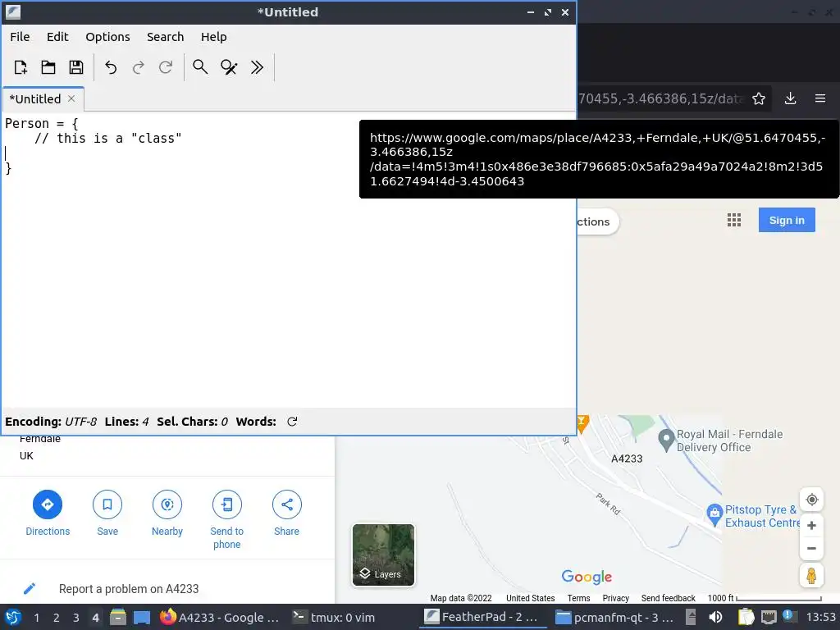Activate Street View pegman
The height and width of the screenshot is (630, 840).
[x=811, y=576]
